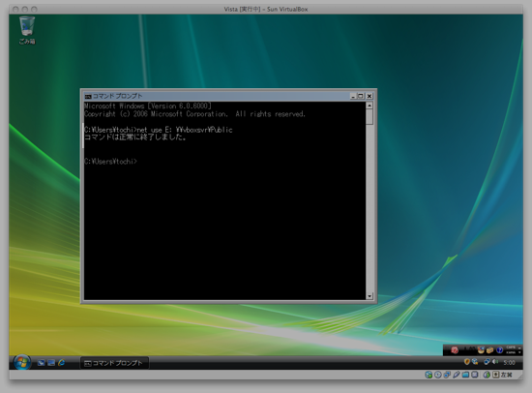Click VirtualBox CD/DVD status icon
The width and height of the screenshot is (532, 393).
[x=438, y=375]
